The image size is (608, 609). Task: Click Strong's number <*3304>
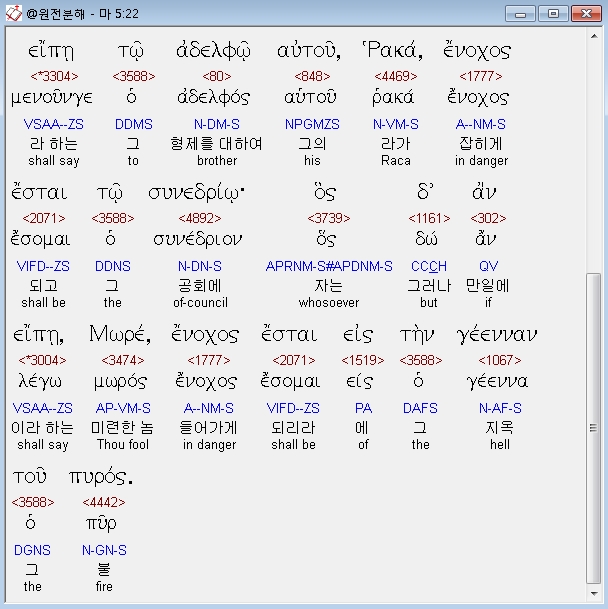(x=54, y=77)
